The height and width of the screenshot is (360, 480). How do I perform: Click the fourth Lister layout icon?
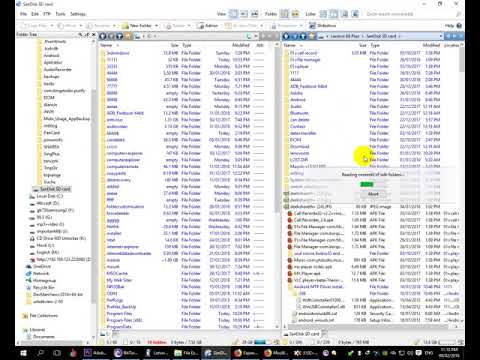[x=355, y=14]
